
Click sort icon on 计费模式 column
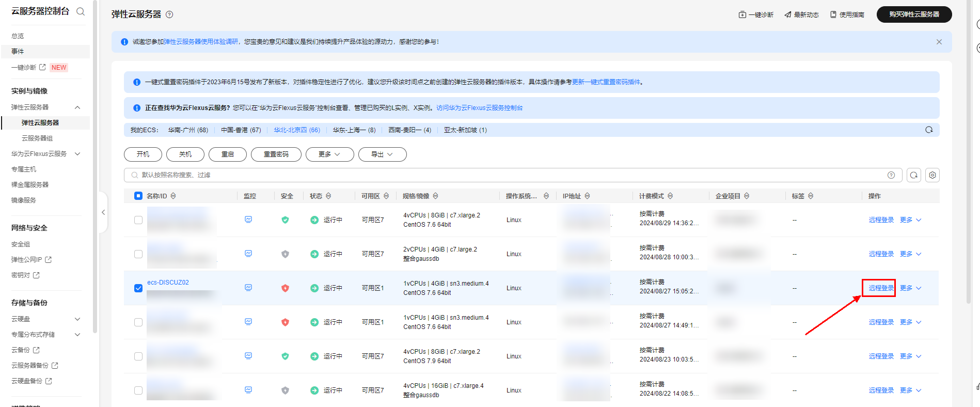click(670, 196)
